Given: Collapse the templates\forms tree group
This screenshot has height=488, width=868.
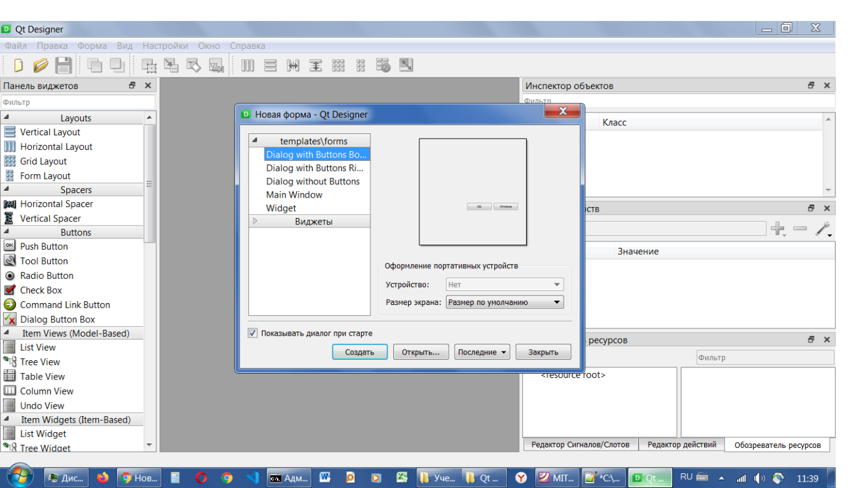Looking at the screenshot, I should 255,140.
